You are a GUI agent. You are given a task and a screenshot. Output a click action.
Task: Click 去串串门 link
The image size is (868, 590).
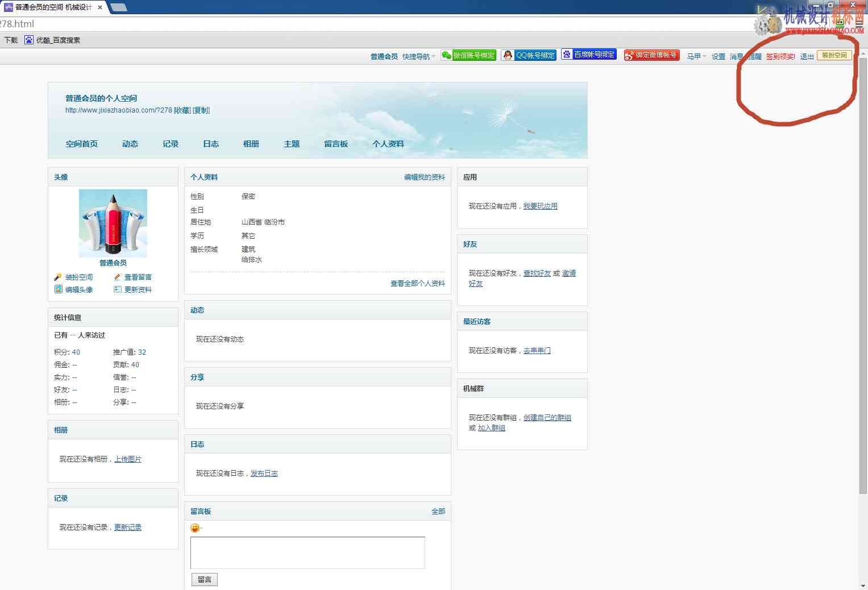coord(537,350)
